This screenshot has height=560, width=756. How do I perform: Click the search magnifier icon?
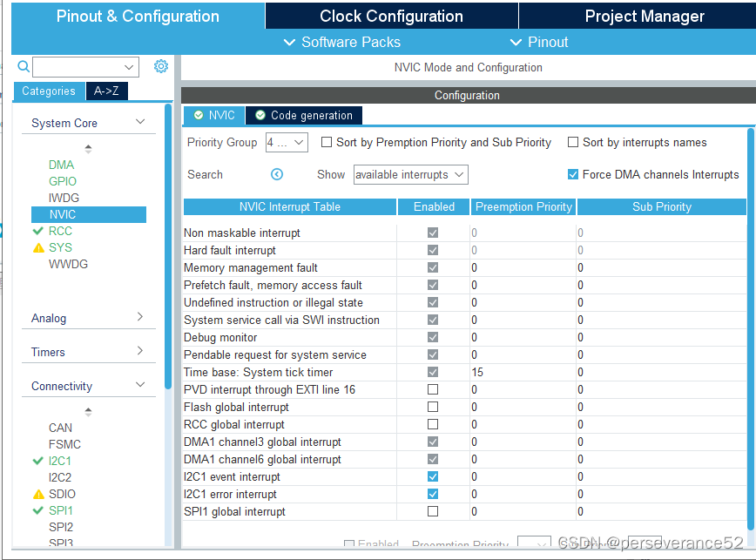coord(23,66)
